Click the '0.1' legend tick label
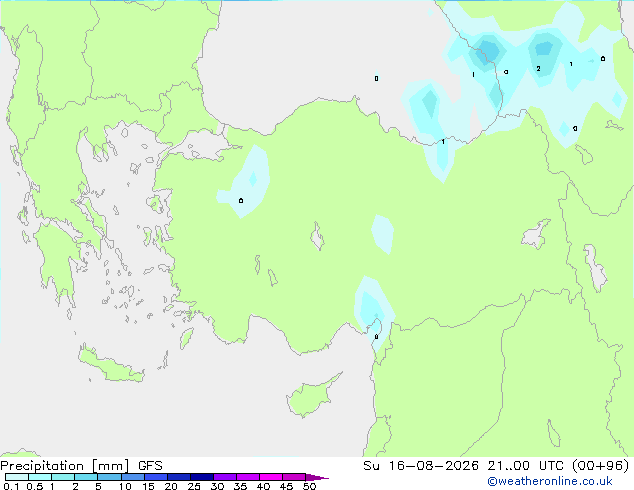The image size is (634, 490). 11,486
